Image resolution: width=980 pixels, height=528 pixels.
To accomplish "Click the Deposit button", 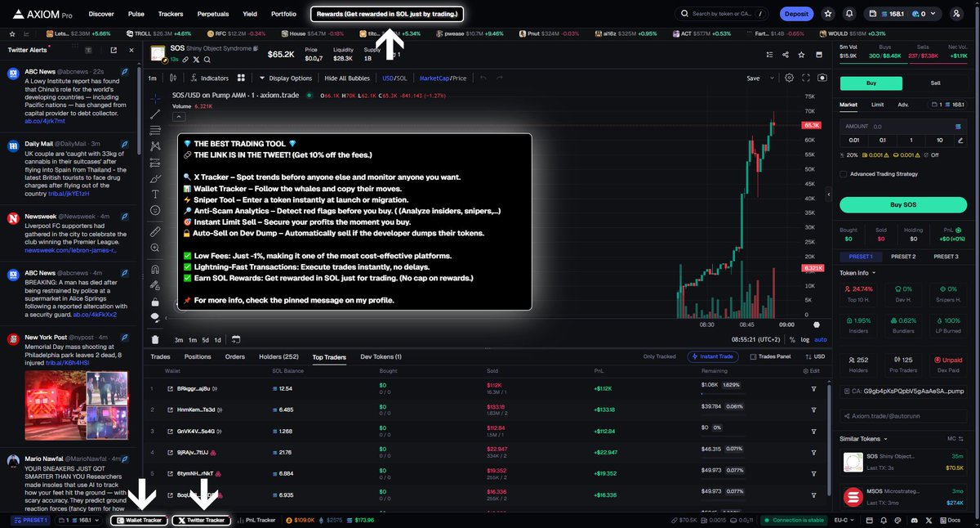I will click(796, 14).
